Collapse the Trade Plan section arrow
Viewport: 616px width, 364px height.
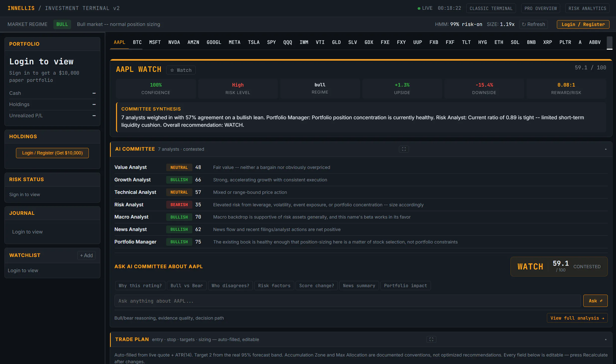(606, 340)
